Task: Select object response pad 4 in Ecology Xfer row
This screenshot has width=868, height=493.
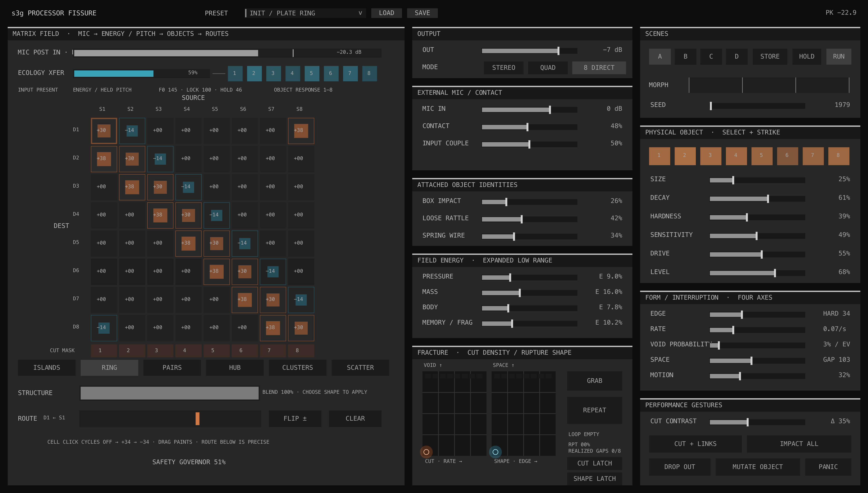Action: pyautogui.click(x=293, y=73)
